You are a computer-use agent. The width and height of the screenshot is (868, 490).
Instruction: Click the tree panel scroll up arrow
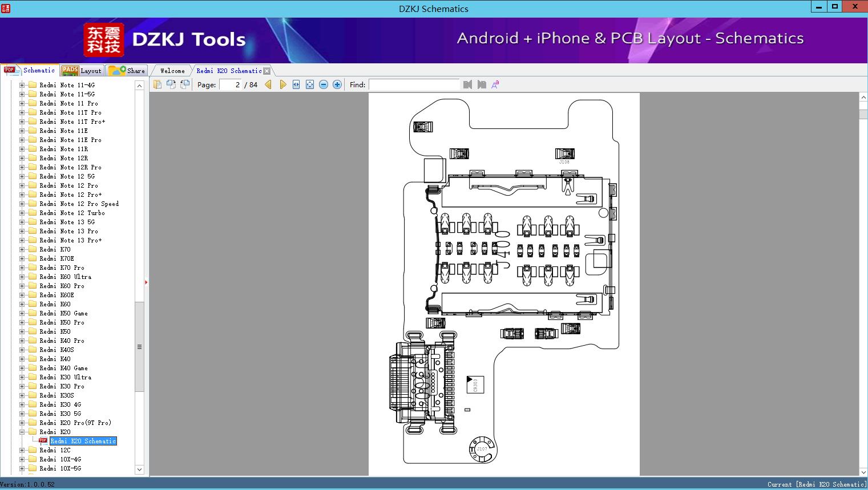[x=139, y=86]
